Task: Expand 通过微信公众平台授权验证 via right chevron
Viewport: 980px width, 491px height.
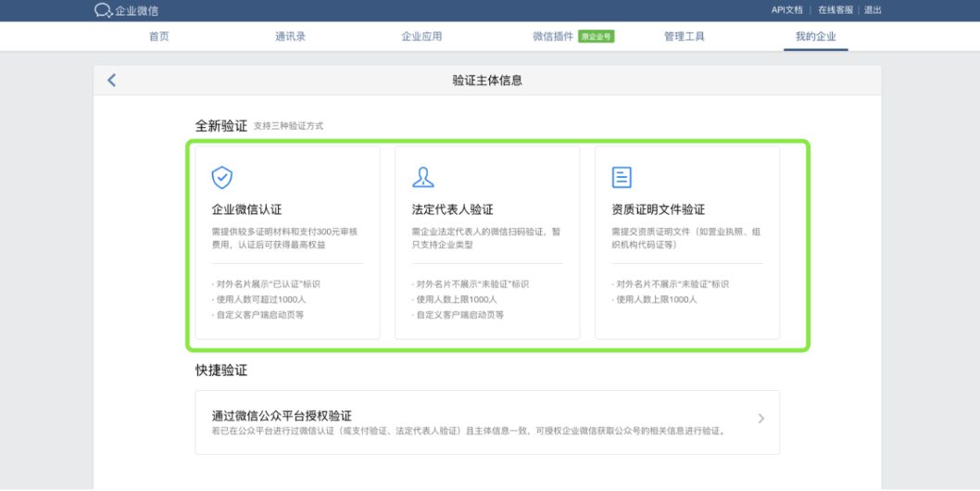Action: (760, 419)
